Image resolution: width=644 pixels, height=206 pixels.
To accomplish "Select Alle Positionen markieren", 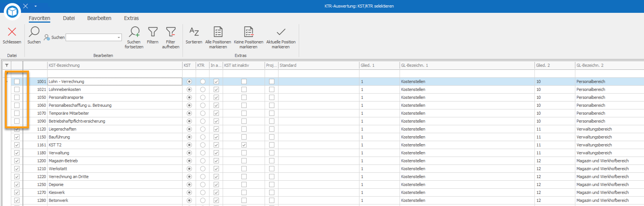I will point(218,32).
